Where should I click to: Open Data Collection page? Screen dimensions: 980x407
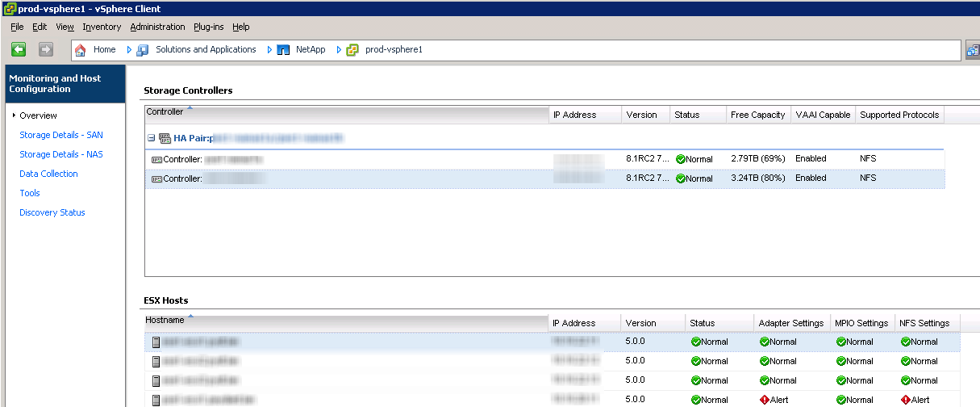coord(48,174)
